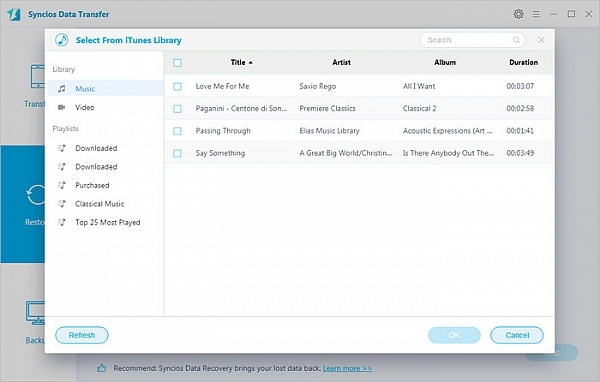Open the first Downloaded playlist
This screenshot has height=382, width=600.
click(96, 148)
